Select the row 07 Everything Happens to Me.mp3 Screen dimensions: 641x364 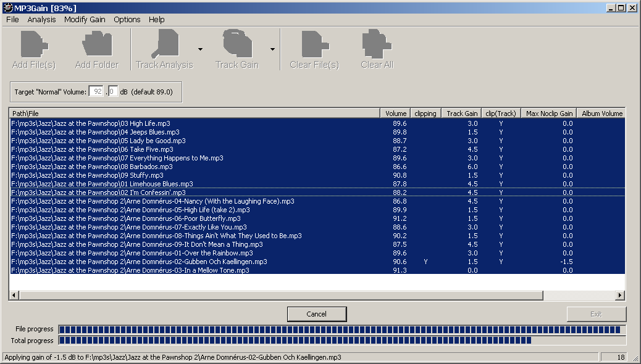click(317, 158)
